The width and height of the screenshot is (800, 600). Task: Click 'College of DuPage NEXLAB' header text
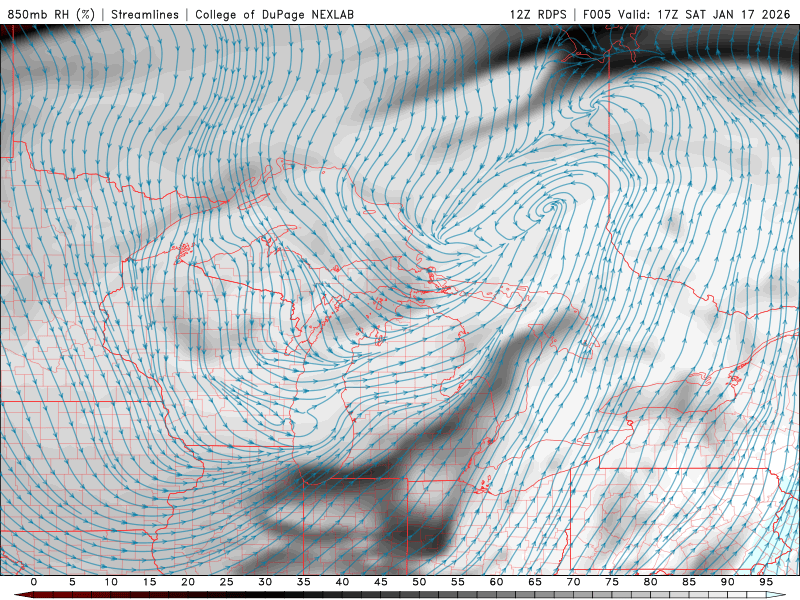click(274, 14)
